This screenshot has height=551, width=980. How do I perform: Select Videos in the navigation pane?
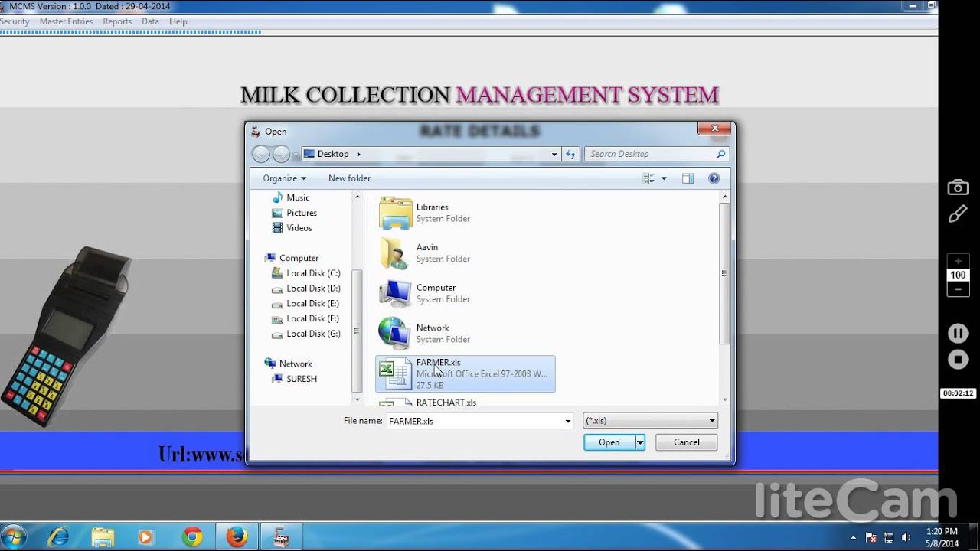(292, 228)
